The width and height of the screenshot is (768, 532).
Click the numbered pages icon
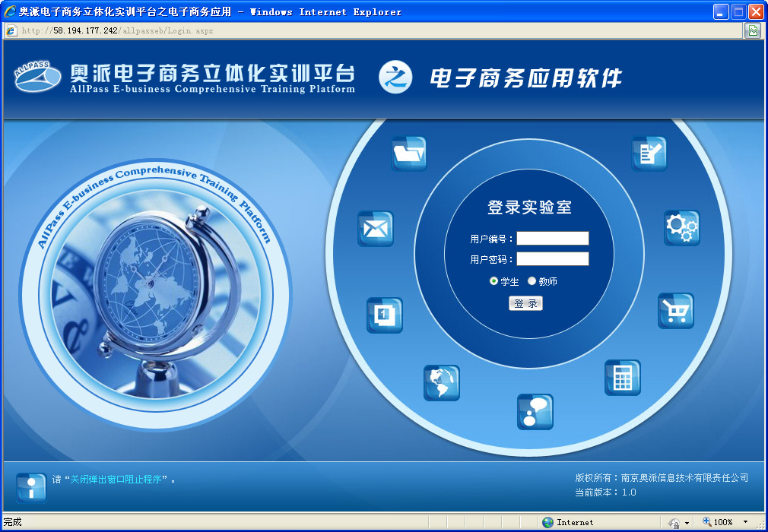tap(385, 315)
